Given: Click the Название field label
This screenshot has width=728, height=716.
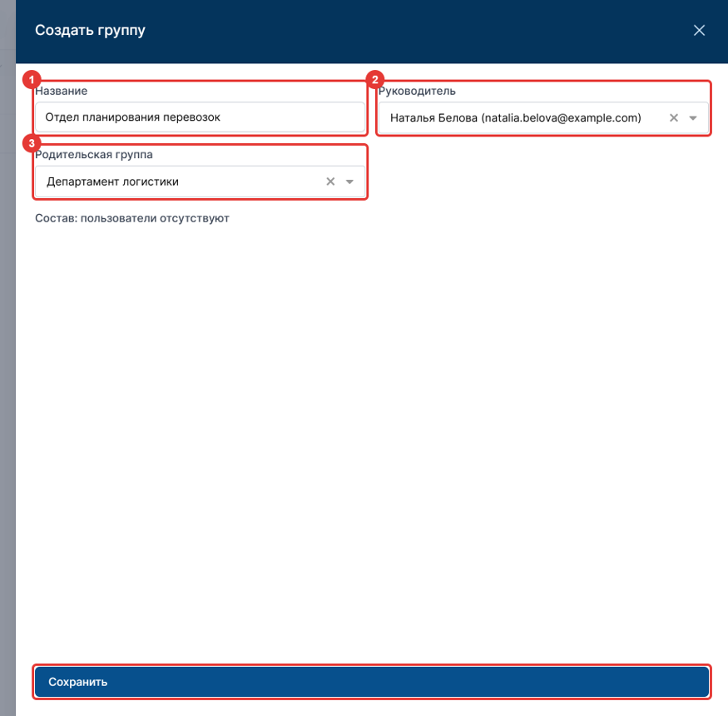Looking at the screenshot, I should point(62,91).
